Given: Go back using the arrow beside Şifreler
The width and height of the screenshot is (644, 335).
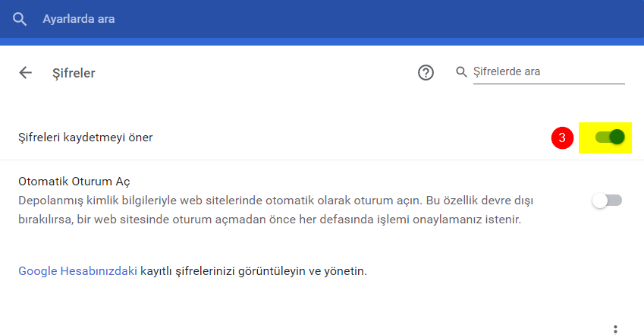Looking at the screenshot, I should pyautogui.click(x=26, y=73).
